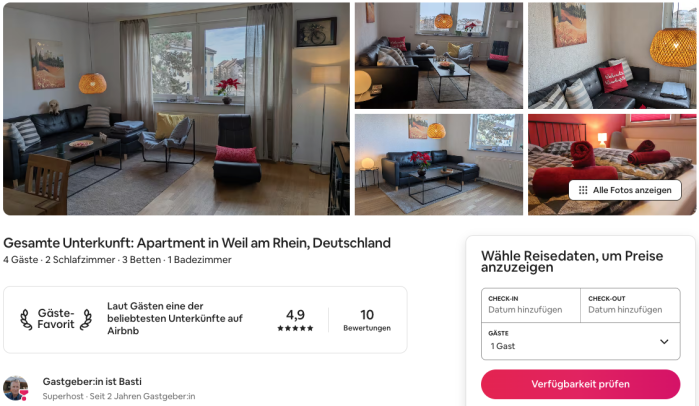Open the bottom middle photo with the poinsettia
This screenshot has width=699, height=406.
point(439,164)
